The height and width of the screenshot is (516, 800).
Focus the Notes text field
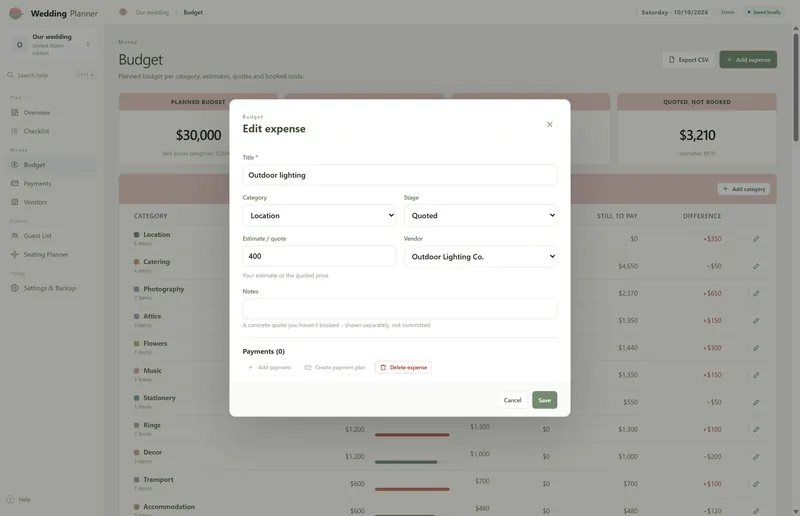[399, 309]
